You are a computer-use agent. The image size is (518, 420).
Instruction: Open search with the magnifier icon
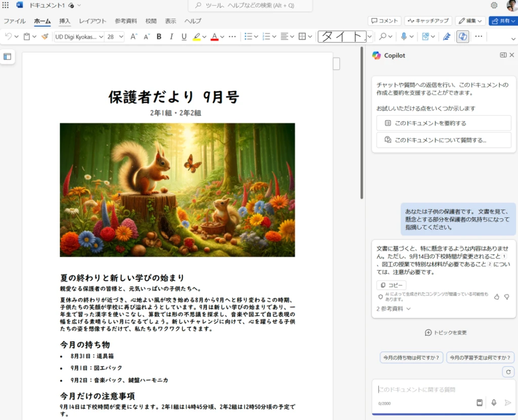point(383,36)
